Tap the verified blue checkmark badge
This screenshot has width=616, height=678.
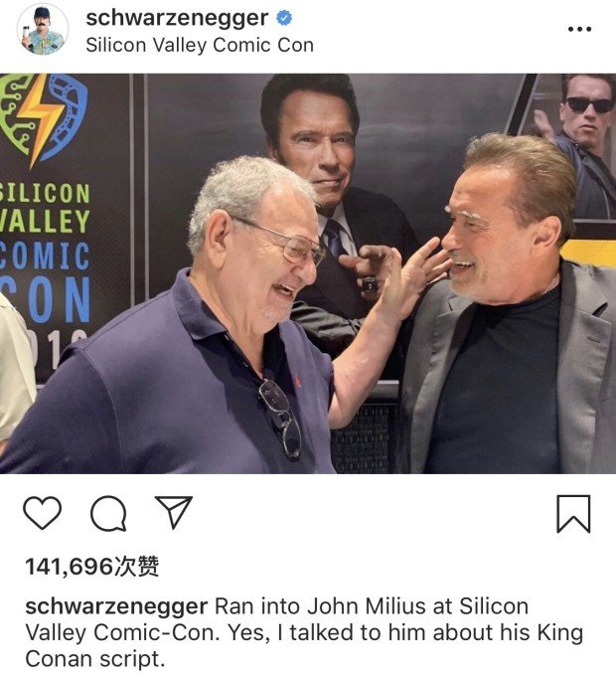(284, 18)
